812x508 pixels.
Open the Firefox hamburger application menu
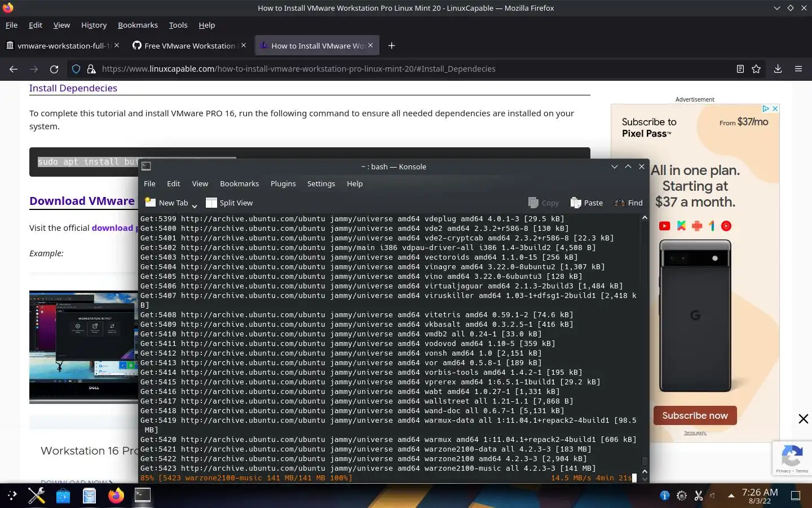pos(798,69)
